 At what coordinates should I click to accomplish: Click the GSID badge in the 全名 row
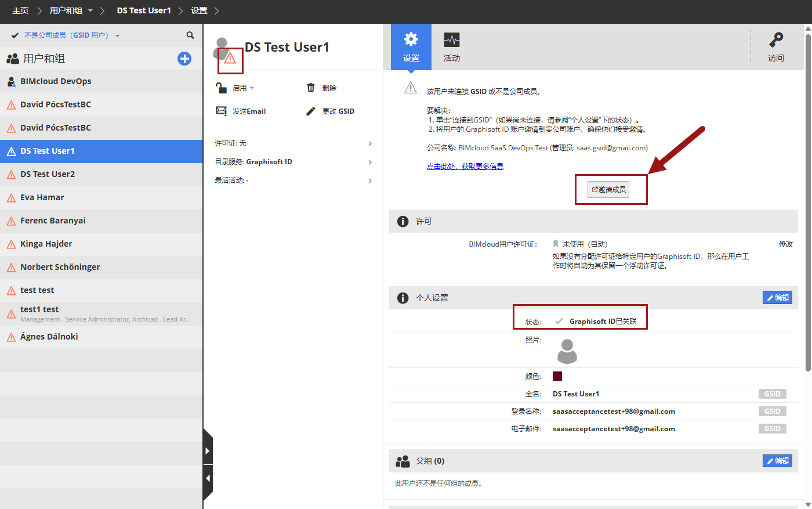773,394
